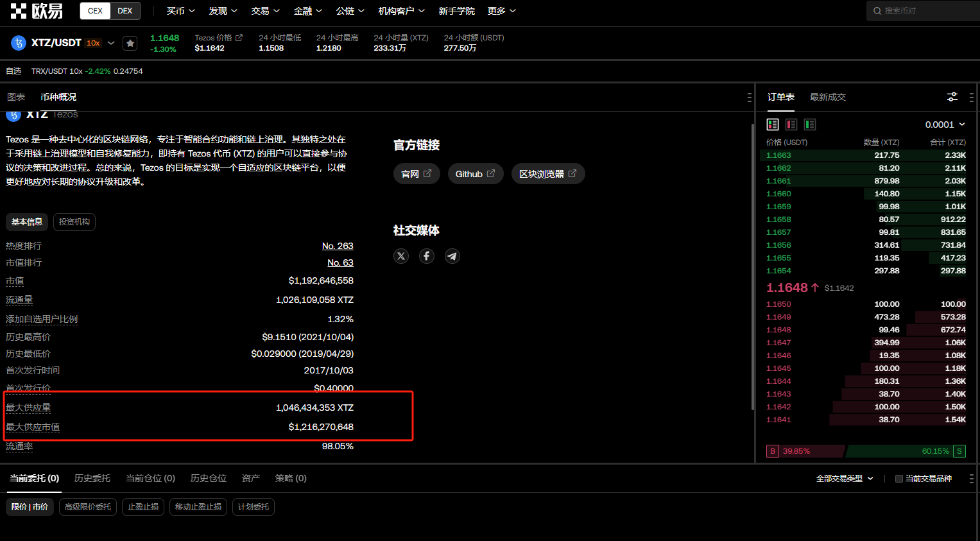Open the 历史仓位 tab
The height and width of the screenshot is (541, 980).
pos(209,478)
